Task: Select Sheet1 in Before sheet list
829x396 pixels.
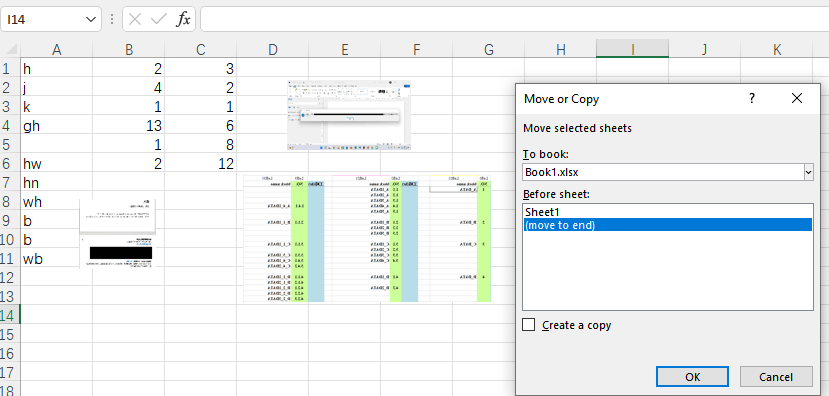Action: click(x=667, y=212)
